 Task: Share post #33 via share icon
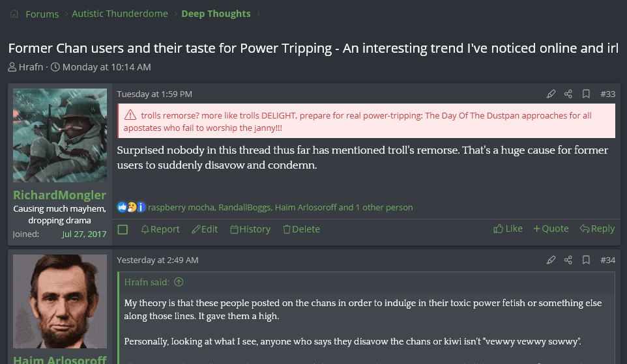click(x=568, y=94)
